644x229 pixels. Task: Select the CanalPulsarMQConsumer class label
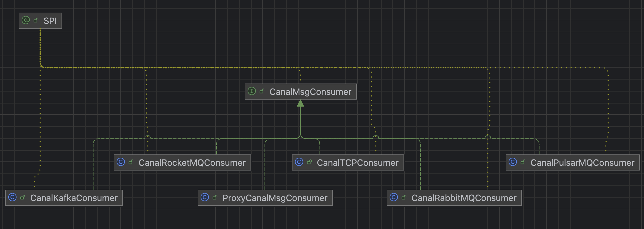coord(582,163)
